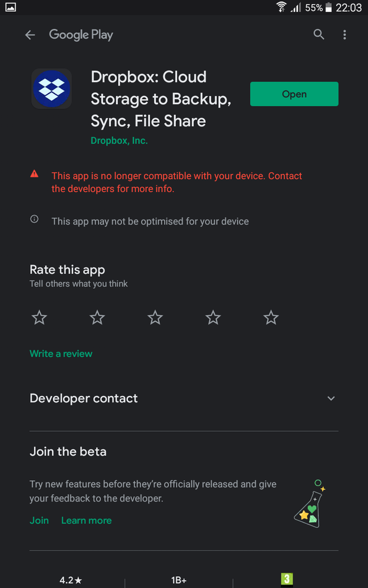Rate the app one star

40,318
